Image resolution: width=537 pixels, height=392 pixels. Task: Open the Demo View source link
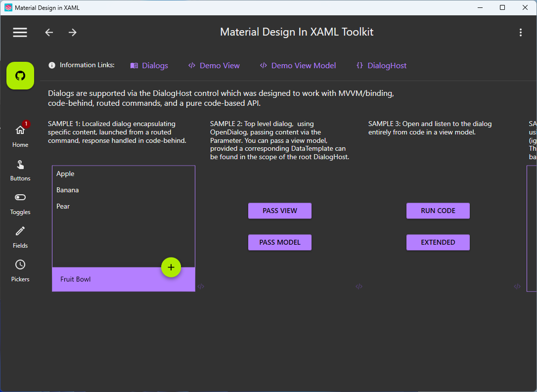click(214, 65)
